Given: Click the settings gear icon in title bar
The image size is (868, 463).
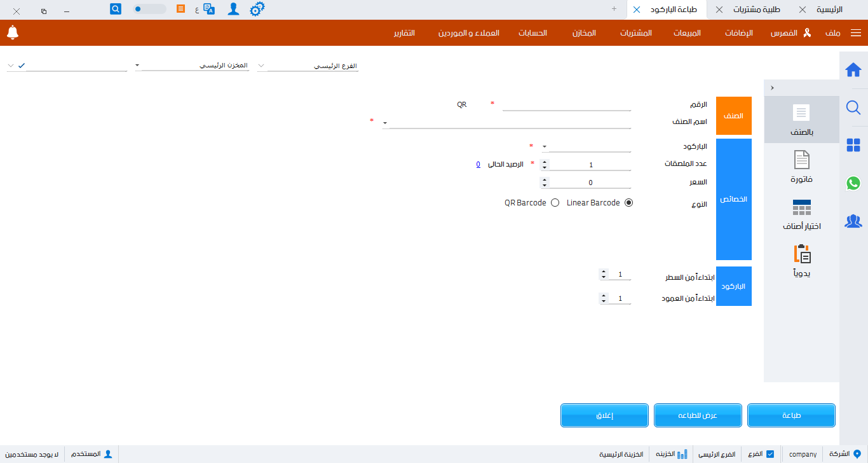Looking at the screenshot, I should (257, 10).
